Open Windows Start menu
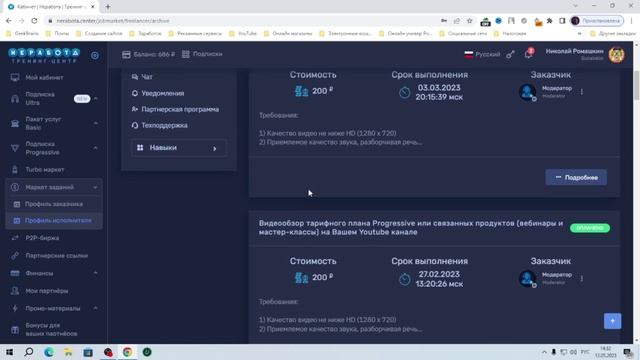This screenshot has height=360, width=640. pyautogui.click(x=9, y=352)
